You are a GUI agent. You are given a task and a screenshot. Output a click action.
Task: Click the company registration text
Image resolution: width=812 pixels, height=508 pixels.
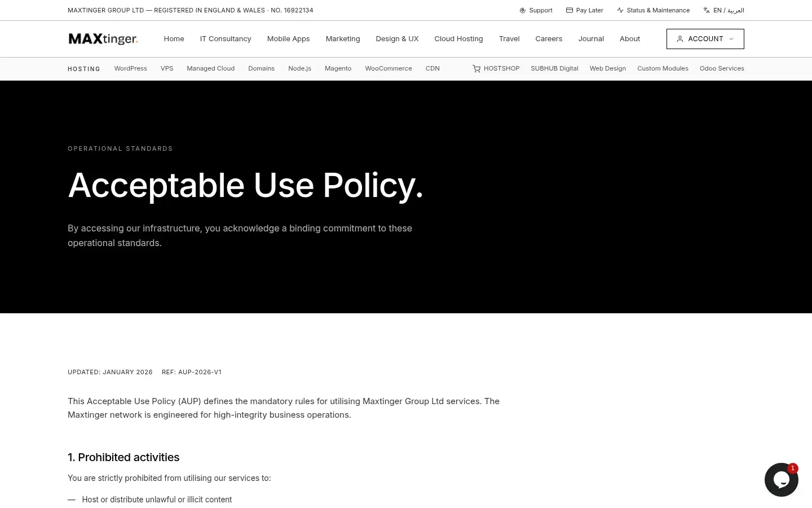[x=191, y=10]
